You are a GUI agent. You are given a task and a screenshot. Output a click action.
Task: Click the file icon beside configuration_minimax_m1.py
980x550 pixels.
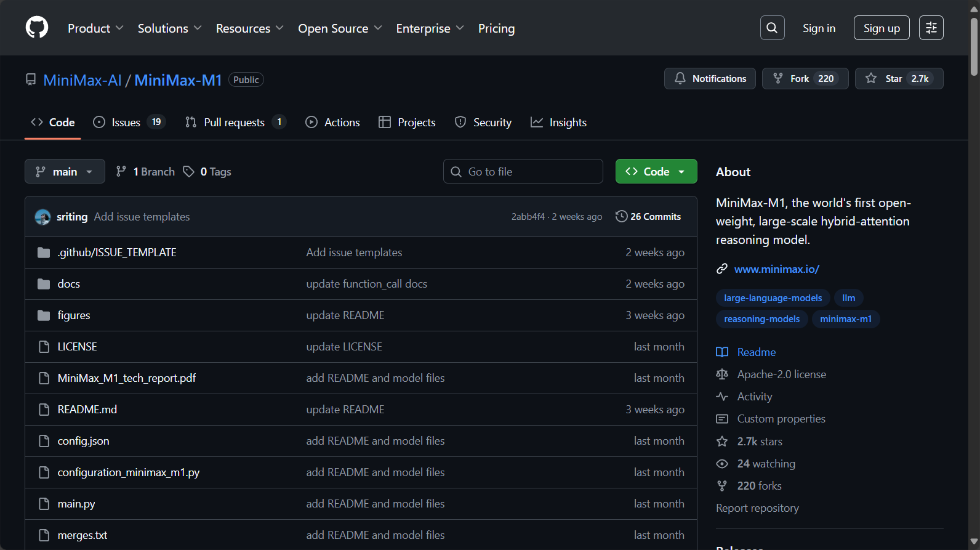pyautogui.click(x=44, y=472)
